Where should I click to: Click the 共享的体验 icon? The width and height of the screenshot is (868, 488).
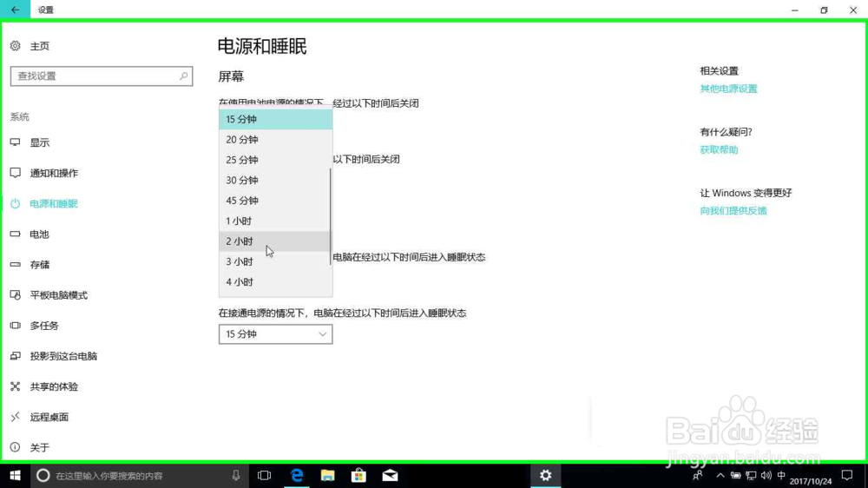(x=16, y=386)
